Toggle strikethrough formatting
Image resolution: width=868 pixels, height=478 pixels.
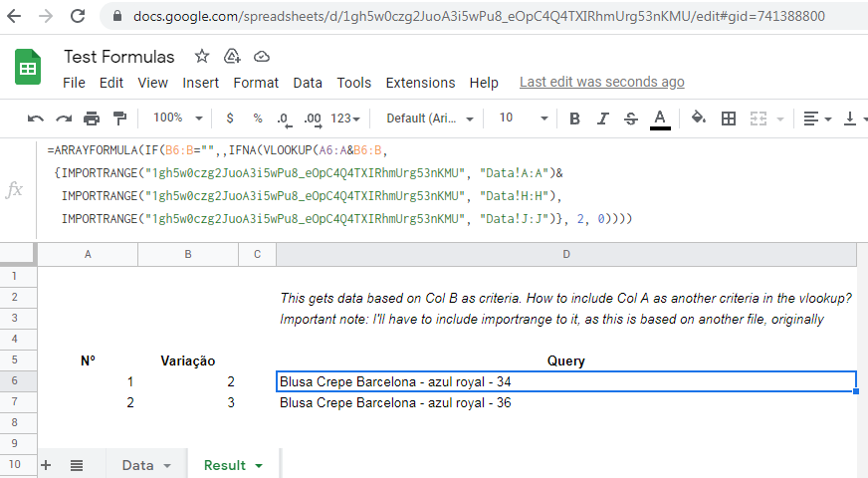pos(631,119)
